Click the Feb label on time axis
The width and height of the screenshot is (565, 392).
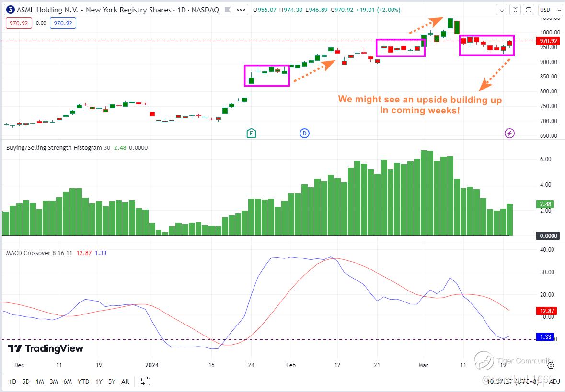pyautogui.click(x=291, y=365)
